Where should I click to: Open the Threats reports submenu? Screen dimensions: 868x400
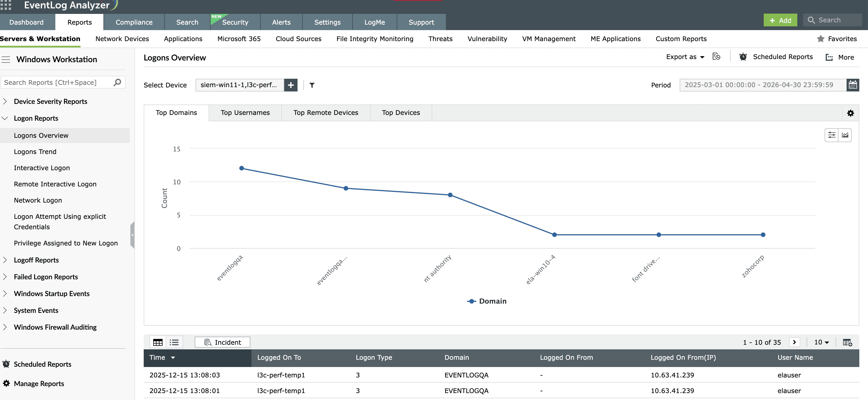click(x=440, y=39)
